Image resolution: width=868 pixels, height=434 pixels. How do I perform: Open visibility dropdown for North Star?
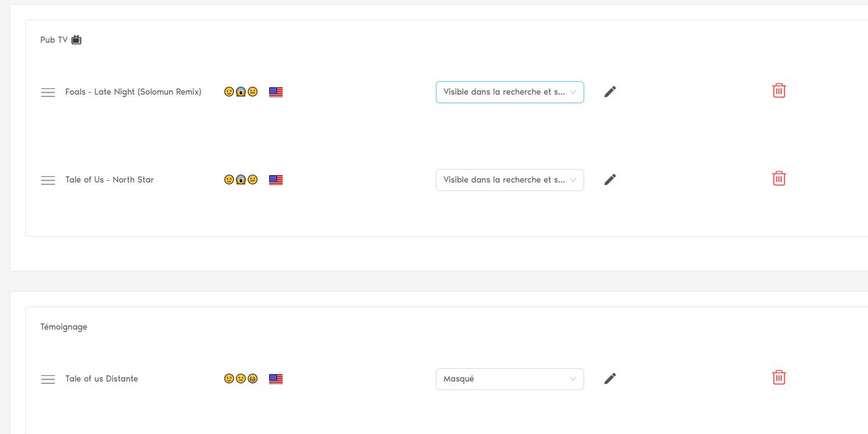pos(510,180)
